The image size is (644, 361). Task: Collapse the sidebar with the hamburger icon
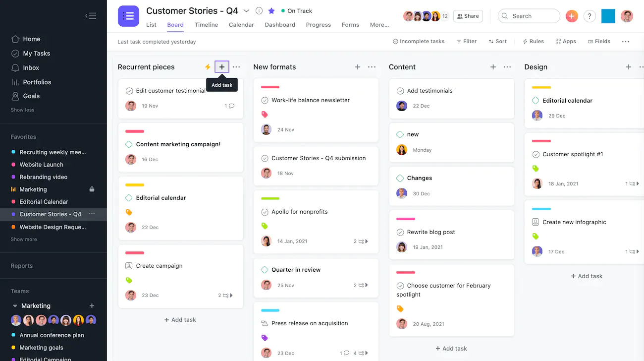click(90, 16)
